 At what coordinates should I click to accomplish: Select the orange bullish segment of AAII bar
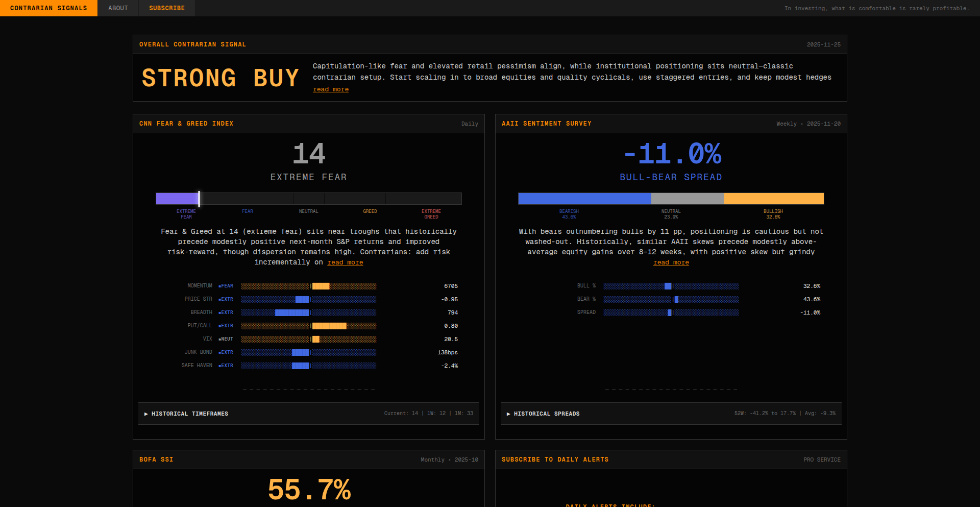pos(774,199)
